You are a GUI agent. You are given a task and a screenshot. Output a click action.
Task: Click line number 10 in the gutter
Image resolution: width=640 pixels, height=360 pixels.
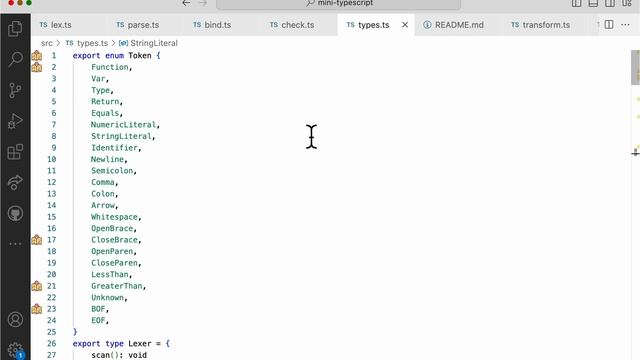coord(51,159)
